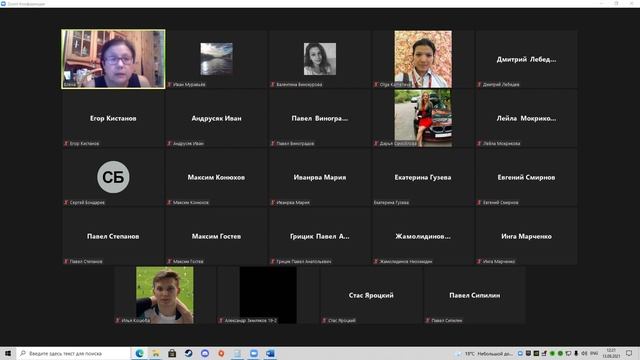The height and width of the screenshot is (360, 640).
Task: Click the Zoom icon in the system tray
Action: click(520, 353)
